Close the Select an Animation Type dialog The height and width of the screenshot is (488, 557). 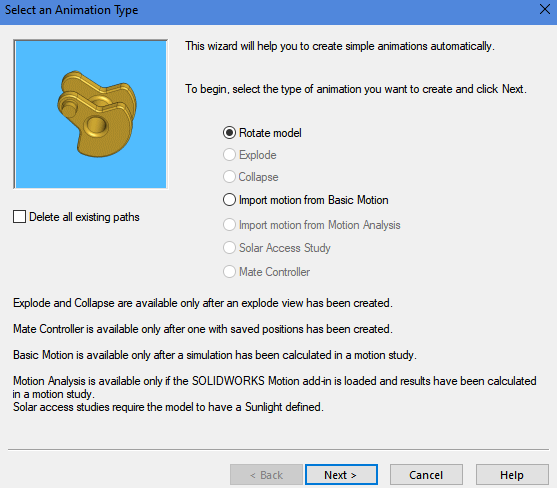545,10
